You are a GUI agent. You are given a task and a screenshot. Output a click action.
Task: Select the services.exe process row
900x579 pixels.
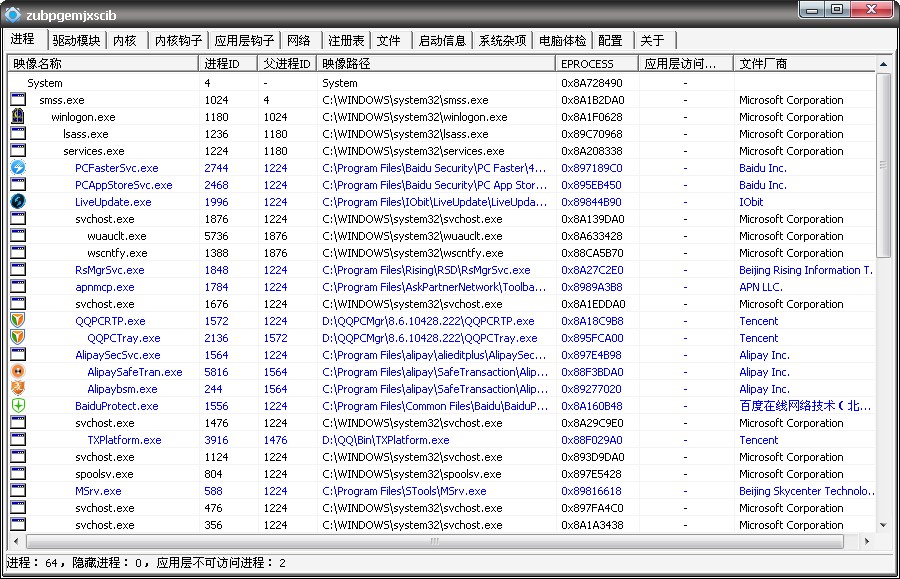tap(99, 151)
